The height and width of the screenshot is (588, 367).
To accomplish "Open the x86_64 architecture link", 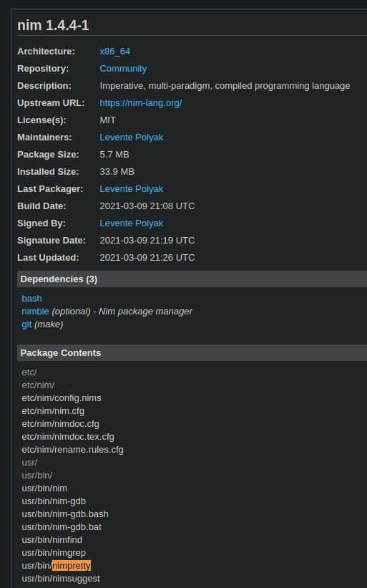I will click(x=115, y=52).
